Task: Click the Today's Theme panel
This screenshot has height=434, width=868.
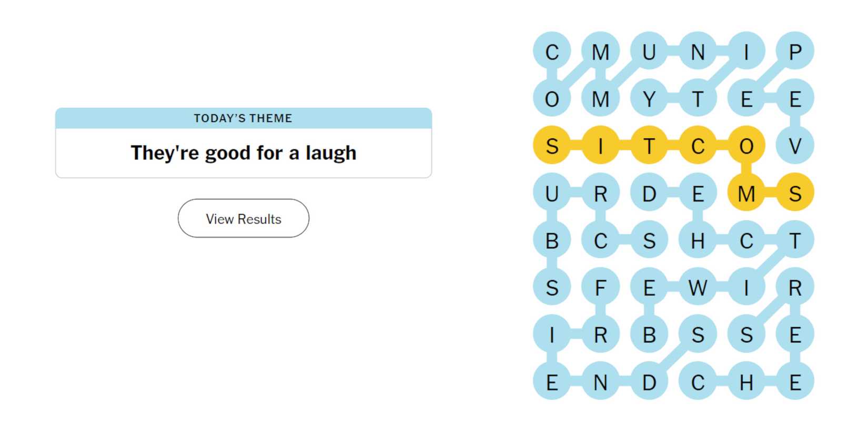Action: 243,142
